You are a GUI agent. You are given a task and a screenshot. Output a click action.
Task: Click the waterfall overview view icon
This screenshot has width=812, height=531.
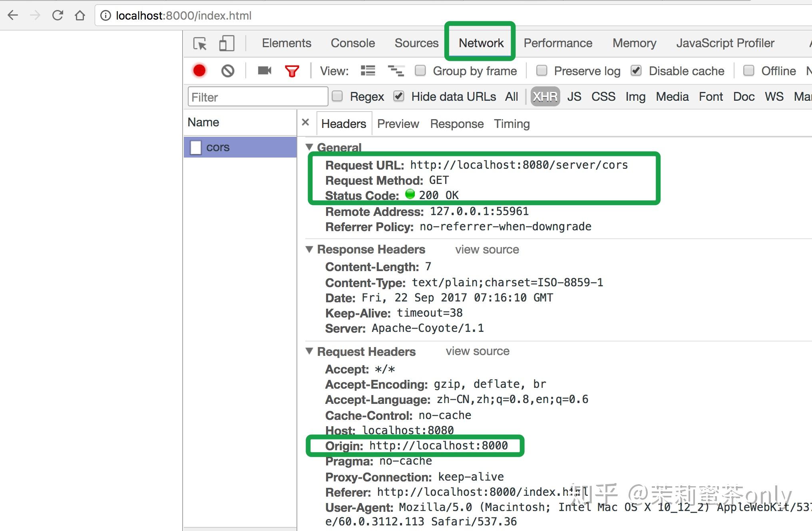pyautogui.click(x=396, y=71)
